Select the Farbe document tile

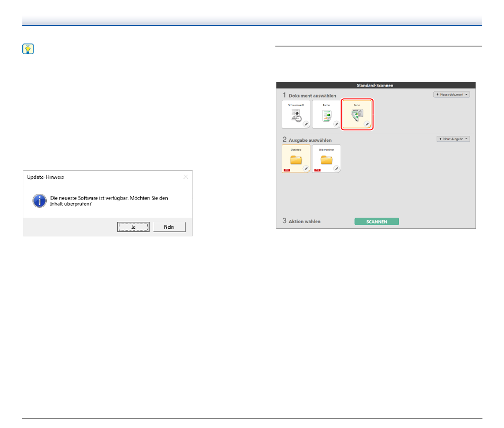pos(326,114)
